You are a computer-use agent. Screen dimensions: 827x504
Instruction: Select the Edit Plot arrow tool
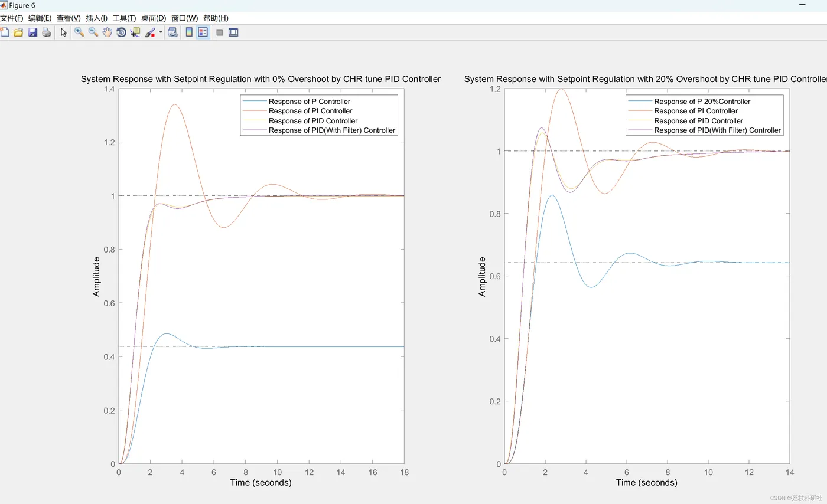64,32
